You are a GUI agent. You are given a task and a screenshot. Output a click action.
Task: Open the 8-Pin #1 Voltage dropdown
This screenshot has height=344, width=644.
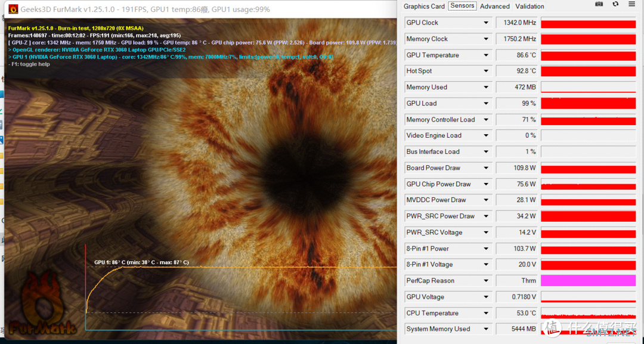pyautogui.click(x=486, y=265)
